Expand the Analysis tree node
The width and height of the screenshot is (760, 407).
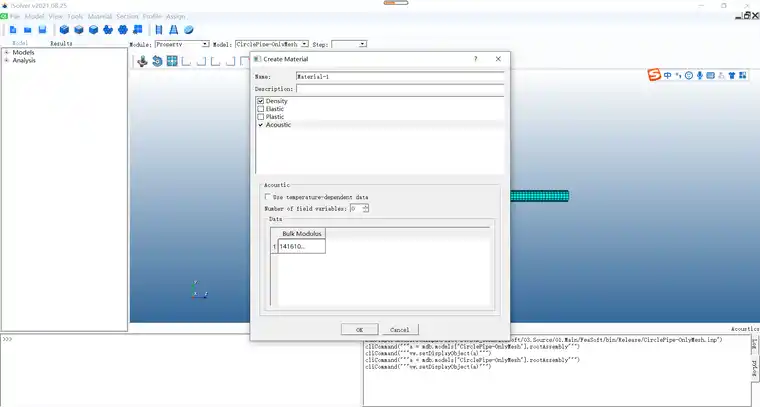click(7, 60)
